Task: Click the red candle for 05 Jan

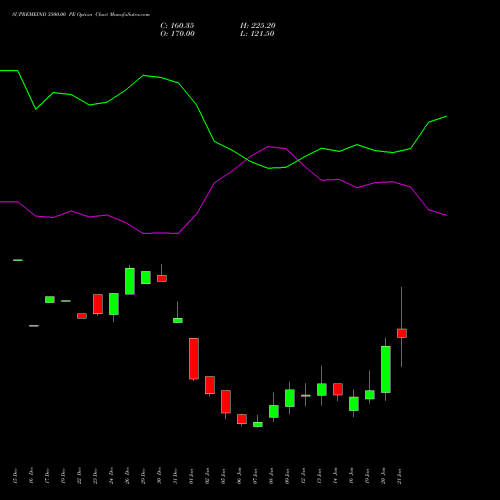Action: pyautogui.click(x=226, y=402)
